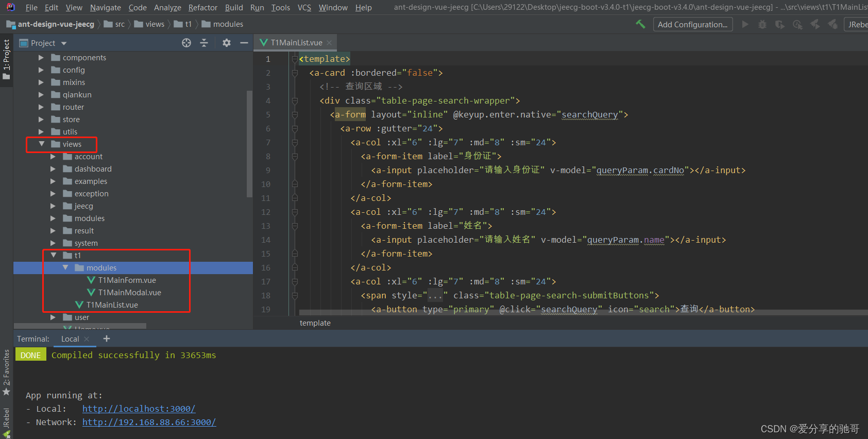
Task: Open Project panel settings gear
Action: click(227, 43)
